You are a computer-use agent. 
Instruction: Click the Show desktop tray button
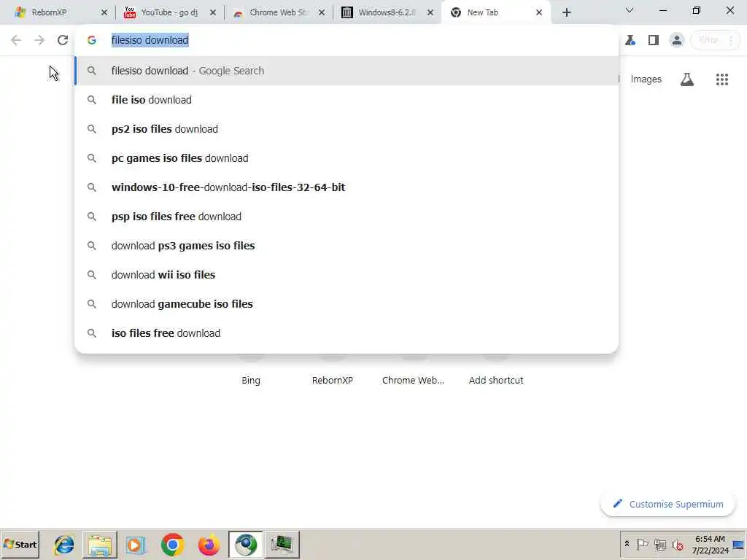(x=739, y=544)
